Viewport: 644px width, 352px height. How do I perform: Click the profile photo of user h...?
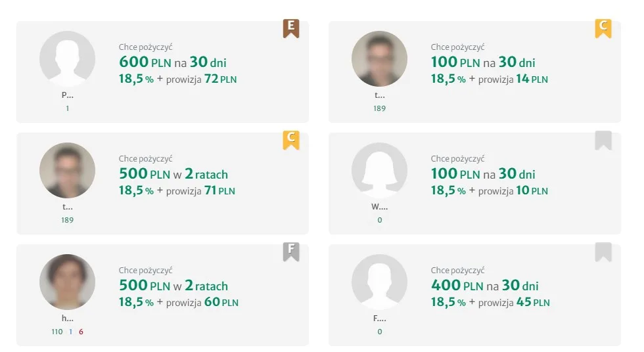tap(67, 282)
